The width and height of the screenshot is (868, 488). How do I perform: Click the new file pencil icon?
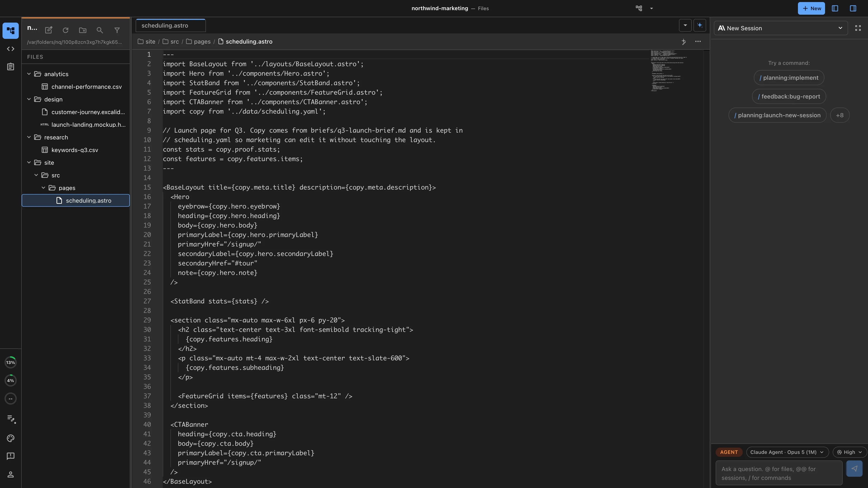(x=49, y=30)
